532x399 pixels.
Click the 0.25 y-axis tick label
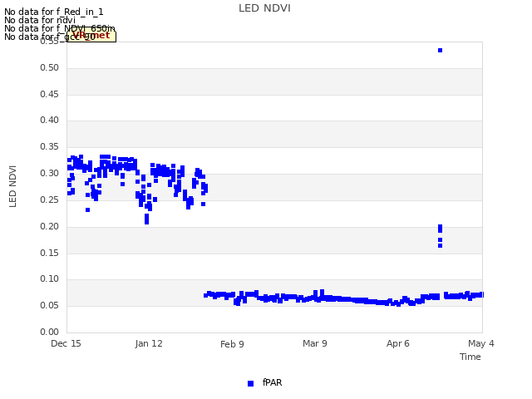click(50, 199)
